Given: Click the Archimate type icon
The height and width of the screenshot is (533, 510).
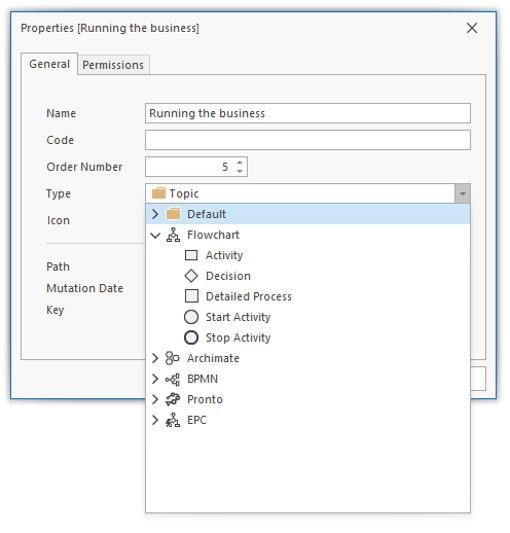Looking at the screenshot, I should (172, 359).
